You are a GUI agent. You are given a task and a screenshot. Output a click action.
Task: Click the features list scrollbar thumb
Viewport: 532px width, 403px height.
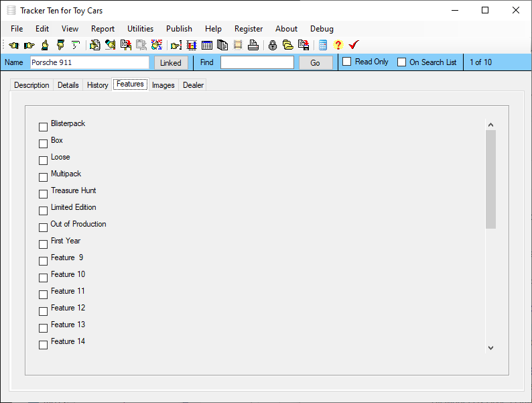tap(490, 179)
